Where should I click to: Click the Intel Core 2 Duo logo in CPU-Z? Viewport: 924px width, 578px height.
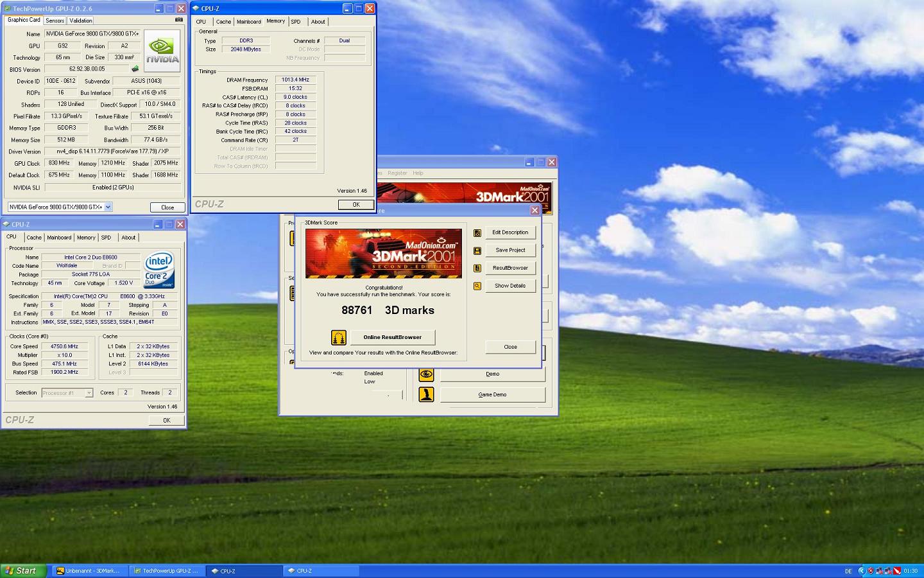coord(159,270)
